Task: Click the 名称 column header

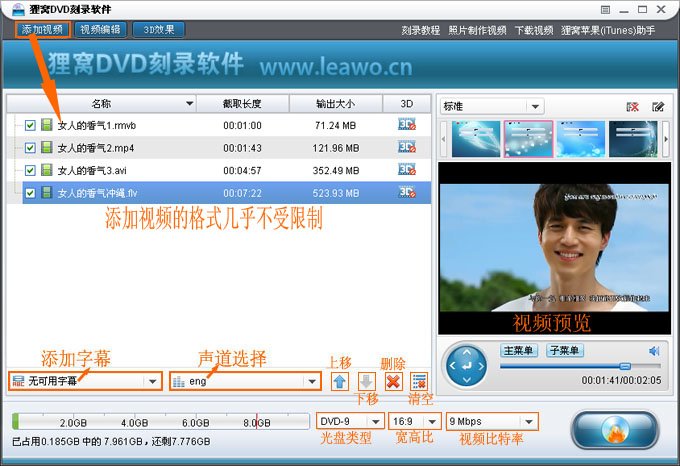Action: click(x=101, y=104)
